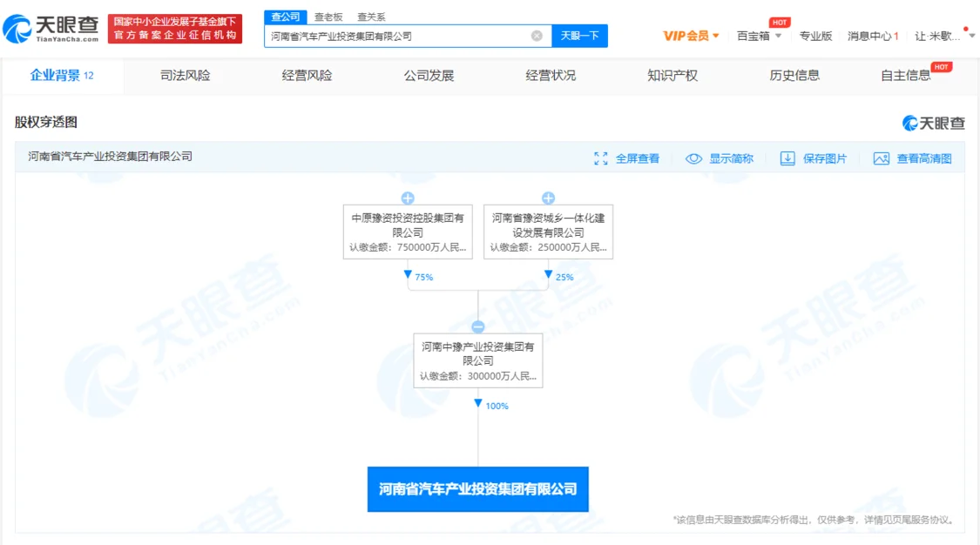The height and width of the screenshot is (545, 980).
Task: Switch to the 历史信息 tab
Action: tap(794, 76)
